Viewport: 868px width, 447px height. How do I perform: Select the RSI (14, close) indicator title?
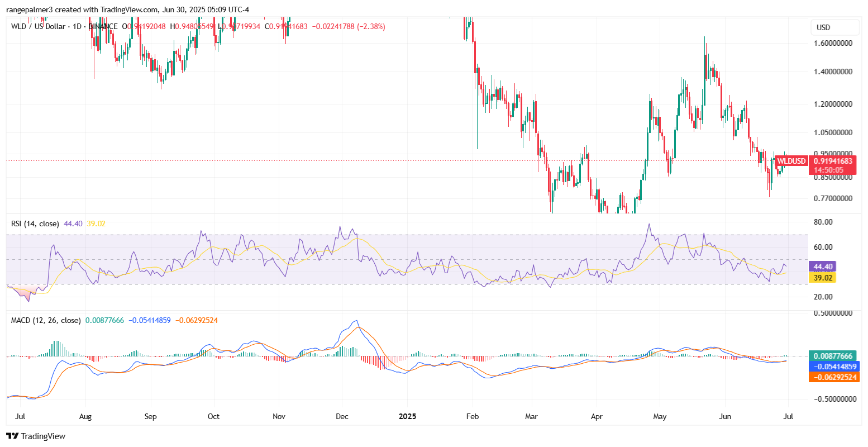[34, 223]
